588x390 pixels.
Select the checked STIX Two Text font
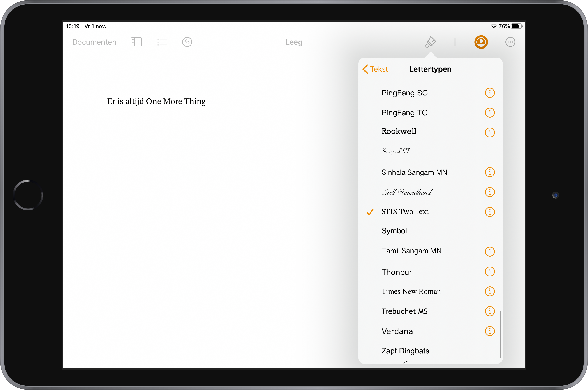(405, 212)
